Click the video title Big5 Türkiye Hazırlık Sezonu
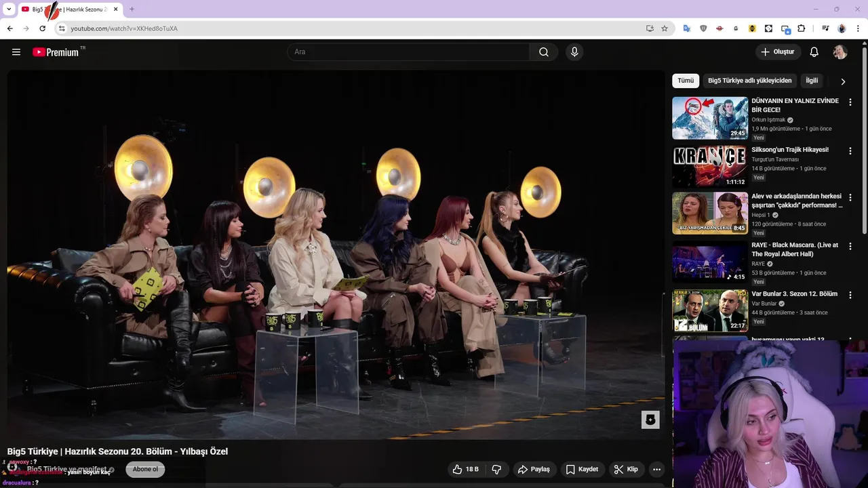The height and width of the screenshot is (488, 868). (117, 451)
